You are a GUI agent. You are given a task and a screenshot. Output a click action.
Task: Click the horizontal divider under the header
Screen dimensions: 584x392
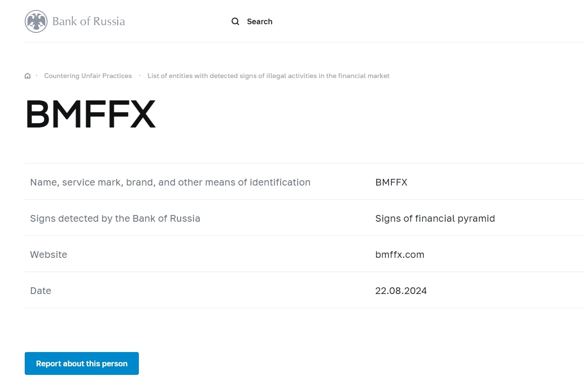(304, 42)
